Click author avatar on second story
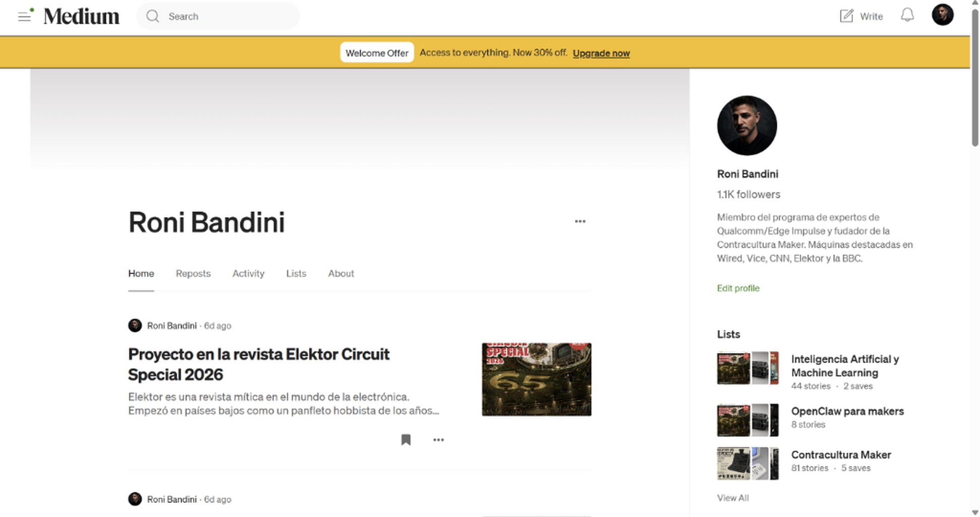The image size is (980, 517). click(x=135, y=499)
